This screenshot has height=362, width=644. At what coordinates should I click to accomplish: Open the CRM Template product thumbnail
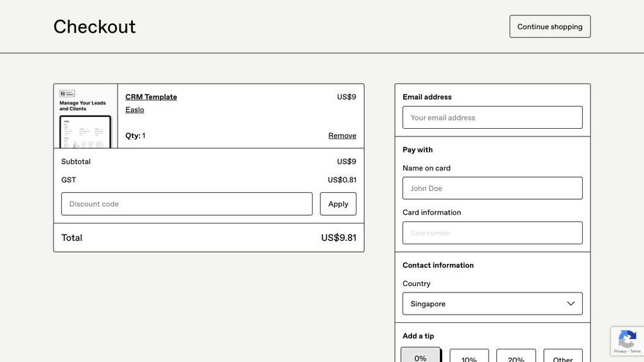click(86, 116)
